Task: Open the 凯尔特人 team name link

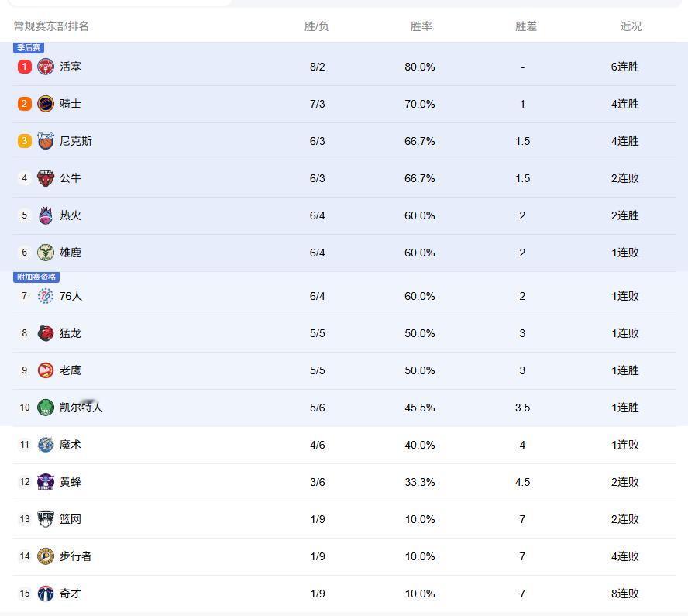Action: click(x=81, y=408)
